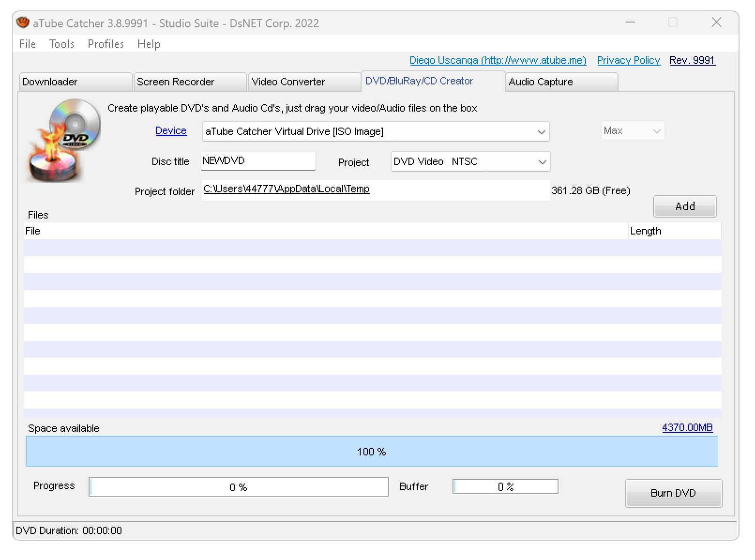Image resolution: width=755 pixels, height=560 pixels.
Task: Click the aTube Catcher title bar icon
Action: click(23, 23)
